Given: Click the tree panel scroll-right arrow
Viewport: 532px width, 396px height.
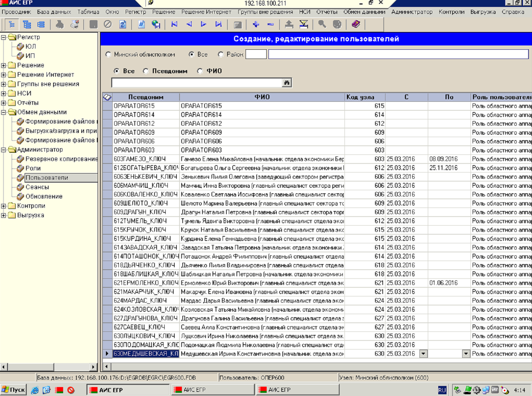Looking at the screenshot, I should [x=93, y=367].
